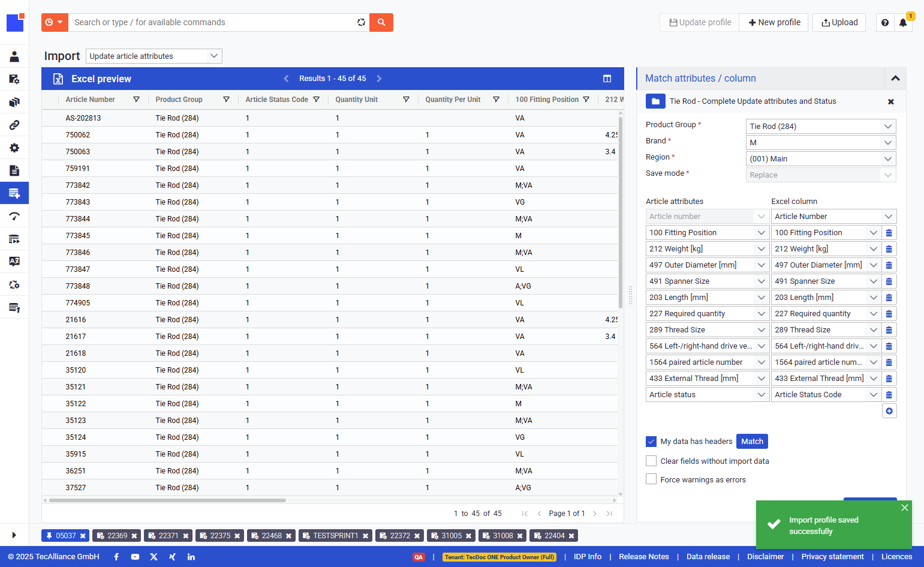Click the Upload button
Image resolution: width=924 pixels, height=567 pixels.
[839, 22]
